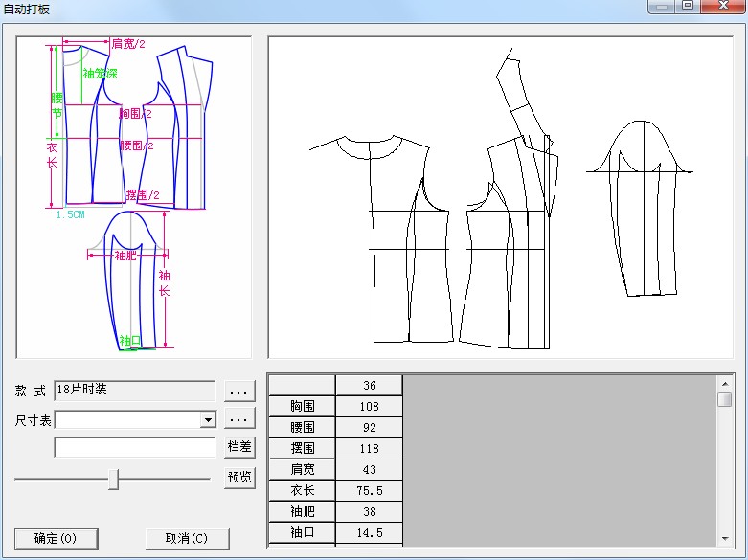Image resolution: width=748 pixels, height=560 pixels.
Task: Click the browse button beside the 尺寸表 dropdown
Action: point(239,419)
